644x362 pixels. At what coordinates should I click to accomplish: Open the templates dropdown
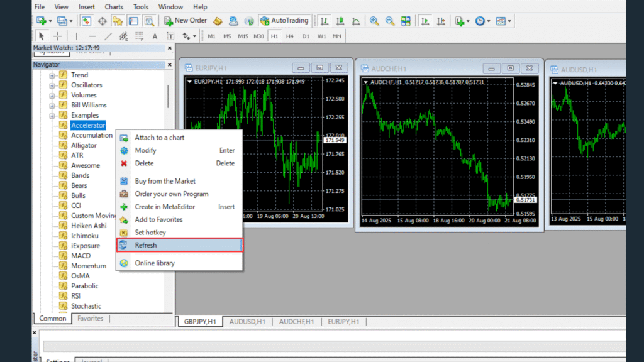coord(509,21)
